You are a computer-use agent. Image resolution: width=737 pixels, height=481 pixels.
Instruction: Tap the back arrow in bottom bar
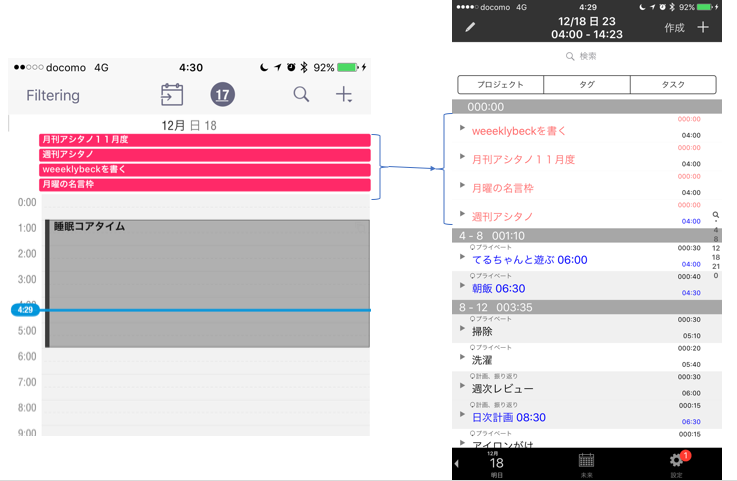[457, 464]
